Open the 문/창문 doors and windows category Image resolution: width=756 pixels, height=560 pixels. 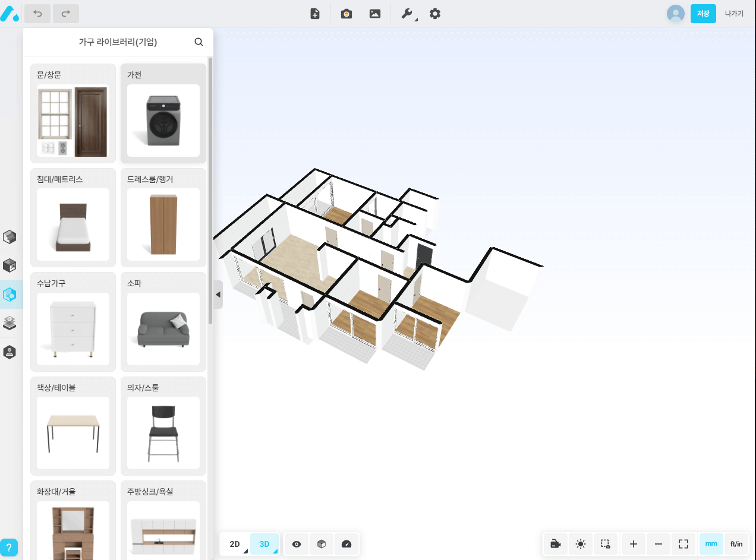(x=73, y=113)
